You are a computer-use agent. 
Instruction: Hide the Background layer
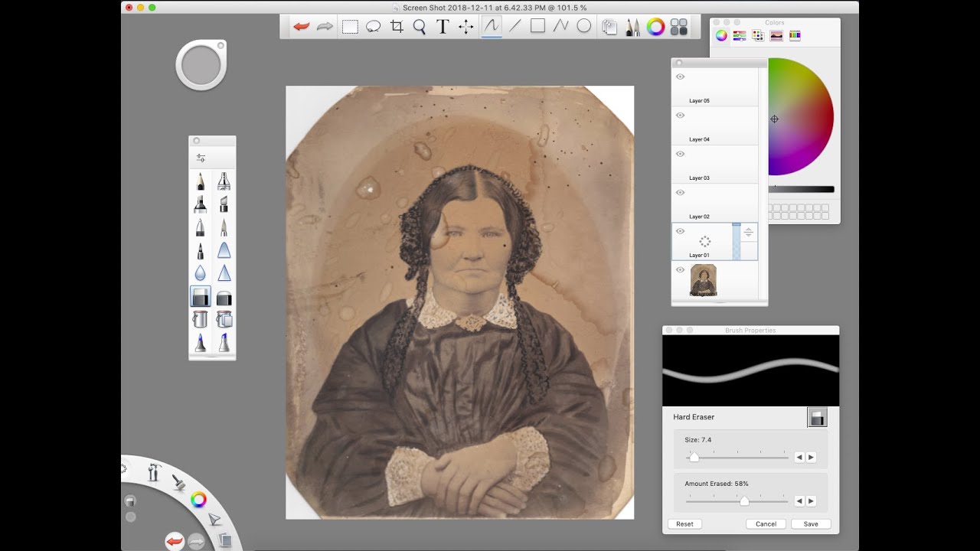pyautogui.click(x=680, y=270)
